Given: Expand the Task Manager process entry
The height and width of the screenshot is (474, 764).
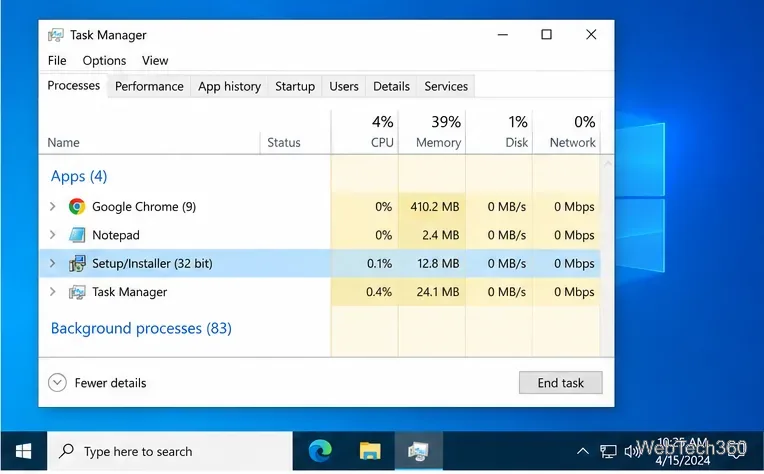Looking at the screenshot, I should tap(53, 292).
